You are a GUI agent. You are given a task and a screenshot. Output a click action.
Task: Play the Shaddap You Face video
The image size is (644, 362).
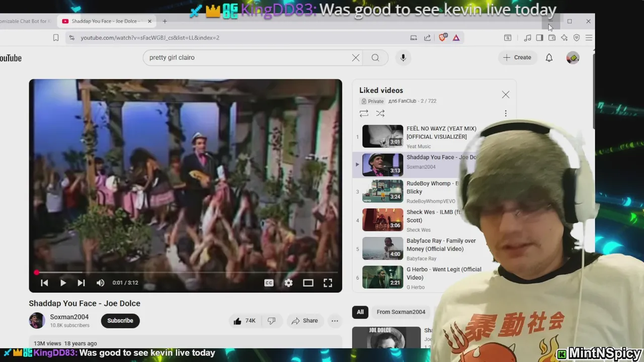63,283
